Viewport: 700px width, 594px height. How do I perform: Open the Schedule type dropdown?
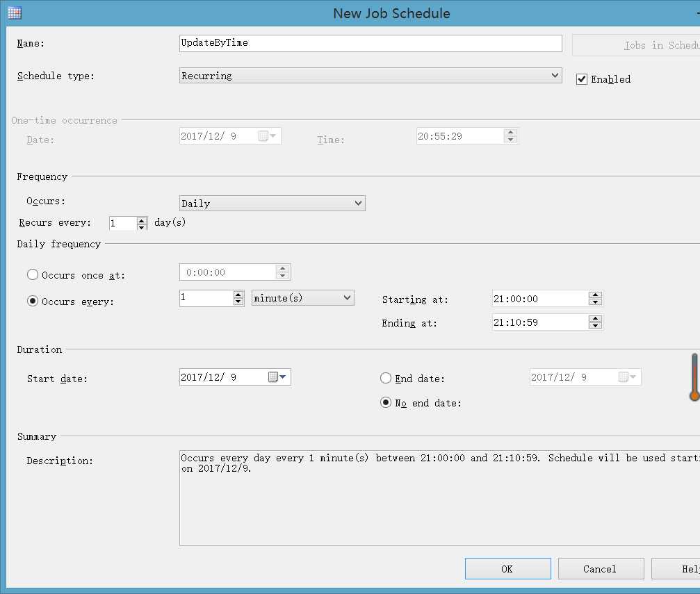(x=371, y=76)
